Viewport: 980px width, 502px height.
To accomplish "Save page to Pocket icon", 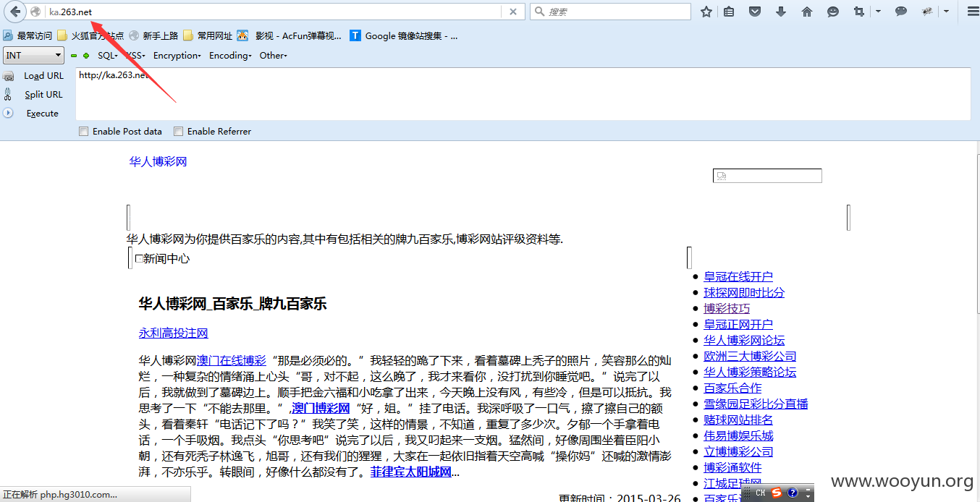I will pyautogui.click(x=755, y=12).
